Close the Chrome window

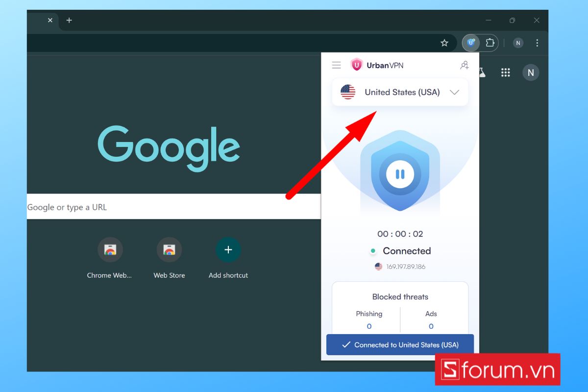(537, 20)
